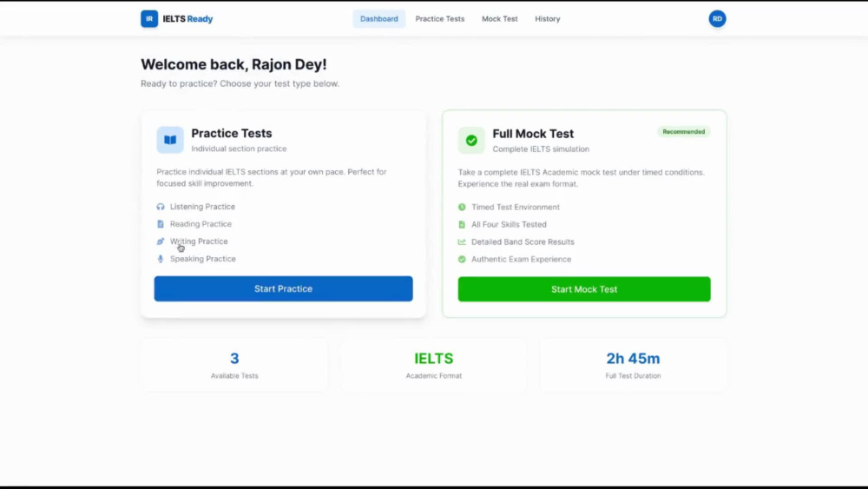Click the 'Welcome back, Rajon Dey!' heading
This screenshot has width=868, height=489.
tap(233, 64)
